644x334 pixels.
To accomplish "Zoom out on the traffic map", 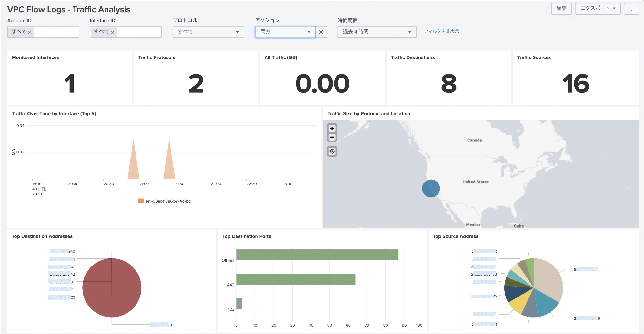I will coord(332,137).
